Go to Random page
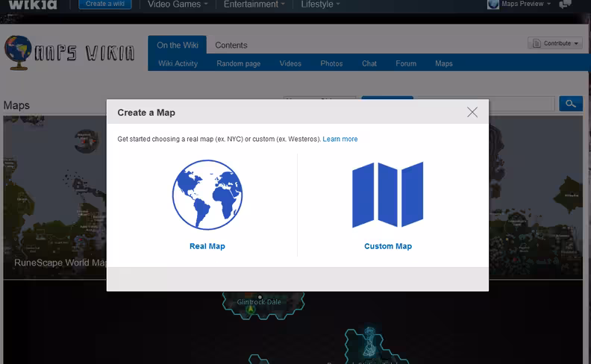591x364 pixels. coord(239,63)
